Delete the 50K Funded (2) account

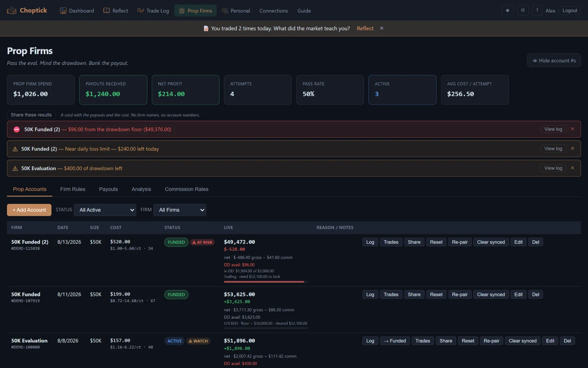[535, 242]
